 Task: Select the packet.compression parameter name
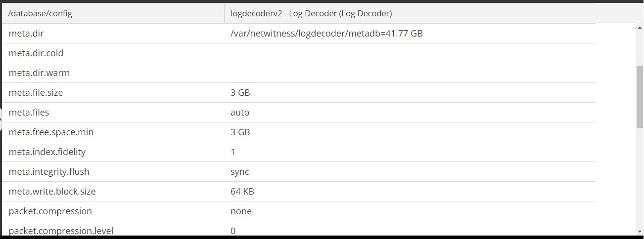click(x=50, y=211)
